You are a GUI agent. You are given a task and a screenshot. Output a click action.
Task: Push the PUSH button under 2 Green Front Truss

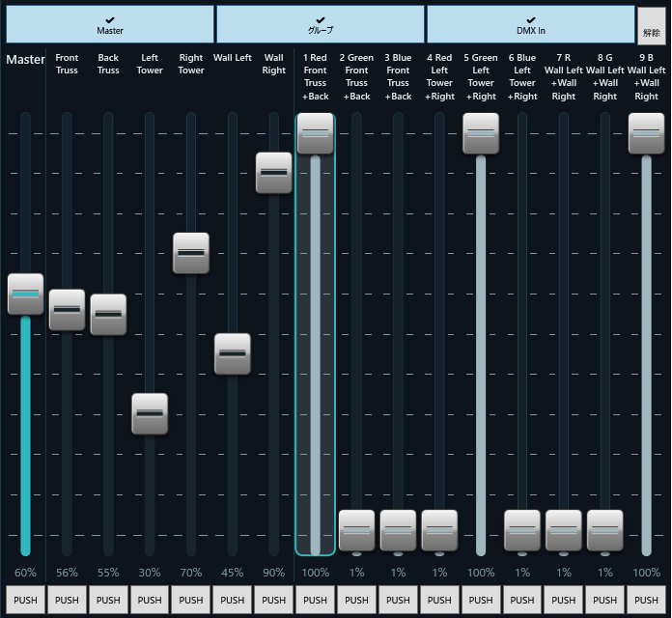[x=356, y=600]
